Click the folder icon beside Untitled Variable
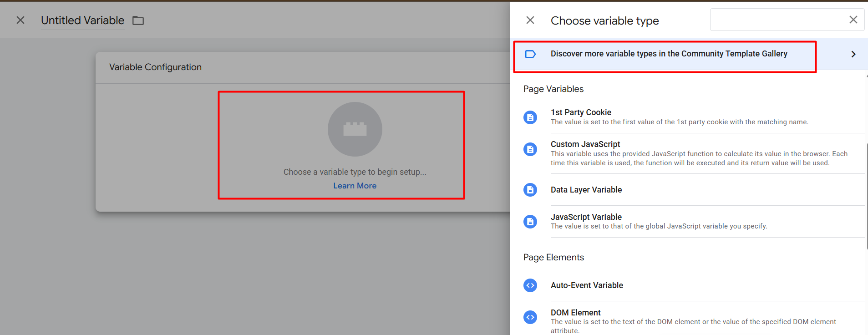This screenshot has height=335, width=868. pyautogui.click(x=138, y=20)
